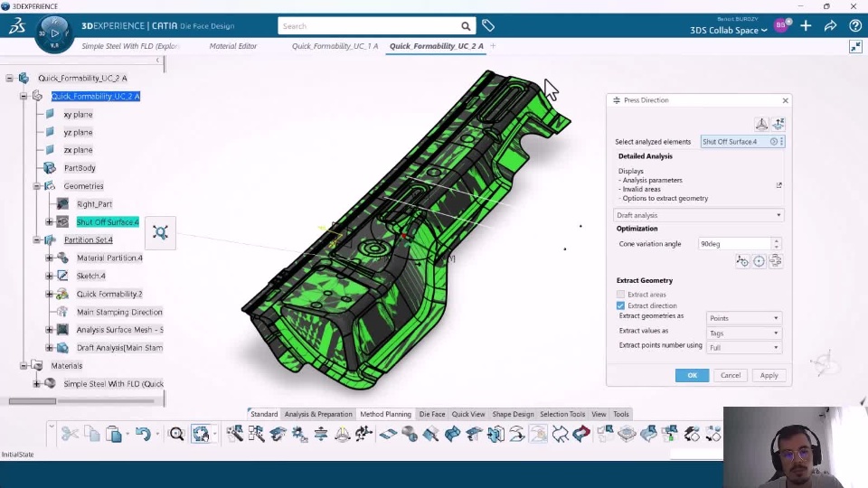Click the Paste clipboard icon
This screenshot has width=868, height=488.
[114, 434]
